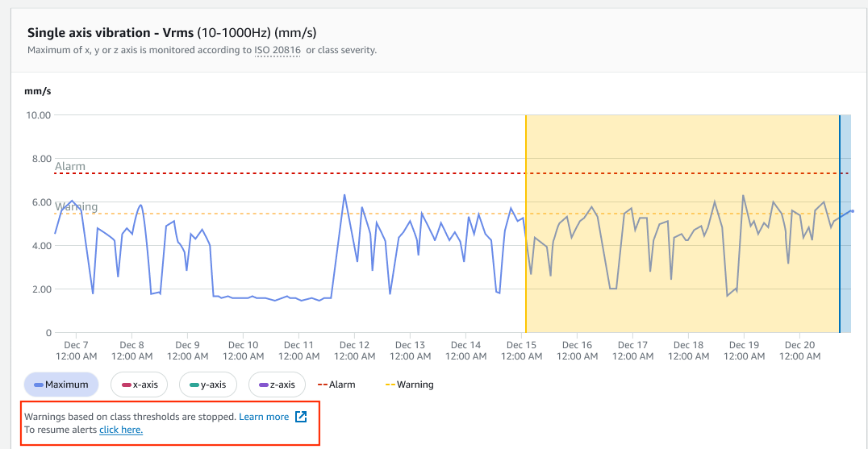The width and height of the screenshot is (868, 449).
Task: Click the red Alarm threshold label on chart
Action: [69, 166]
